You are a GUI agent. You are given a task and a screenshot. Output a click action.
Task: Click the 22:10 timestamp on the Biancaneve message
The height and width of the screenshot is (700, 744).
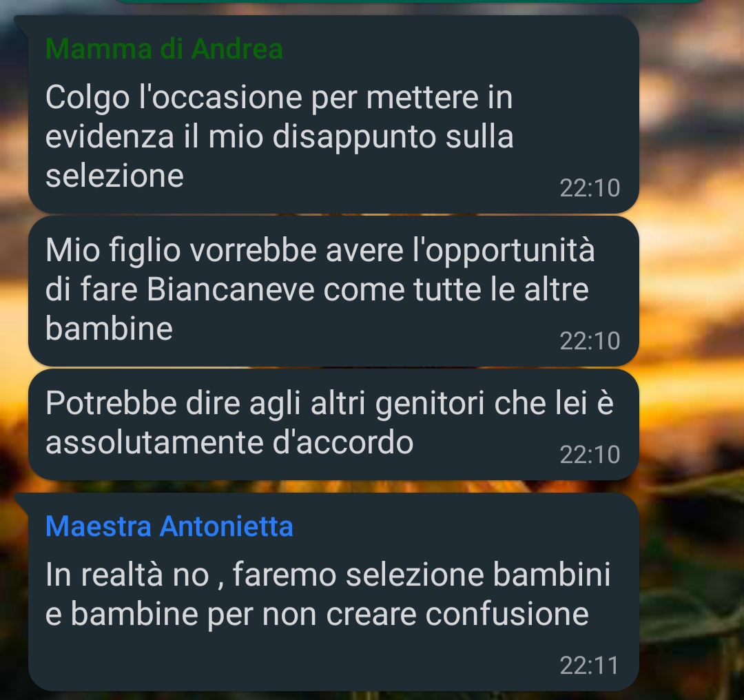[x=590, y=341]
